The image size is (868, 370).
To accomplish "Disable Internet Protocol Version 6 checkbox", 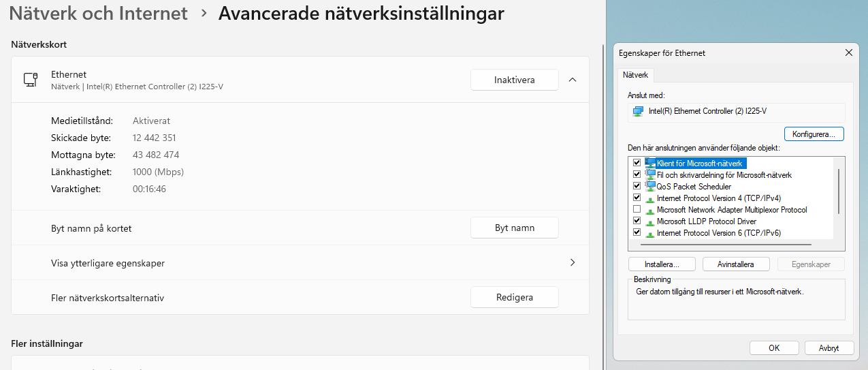I will (x=637, y=232).
